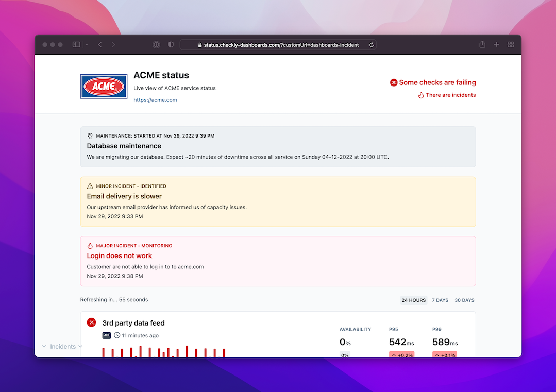Click the reload page icon in address bar
Viewport: 556px width, 392px height.
[371, 45]
